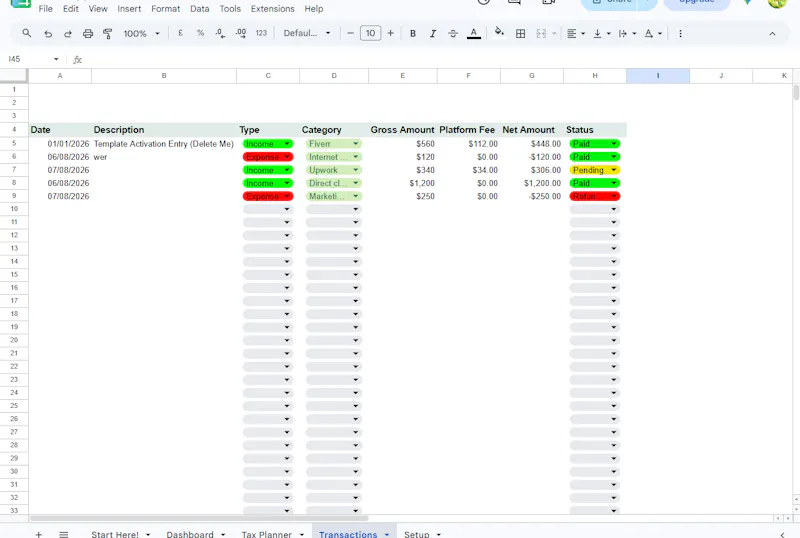The width and height of the screenshot is (800, 538).
Task: Open the Tools menu
Action: pos(230,9)
